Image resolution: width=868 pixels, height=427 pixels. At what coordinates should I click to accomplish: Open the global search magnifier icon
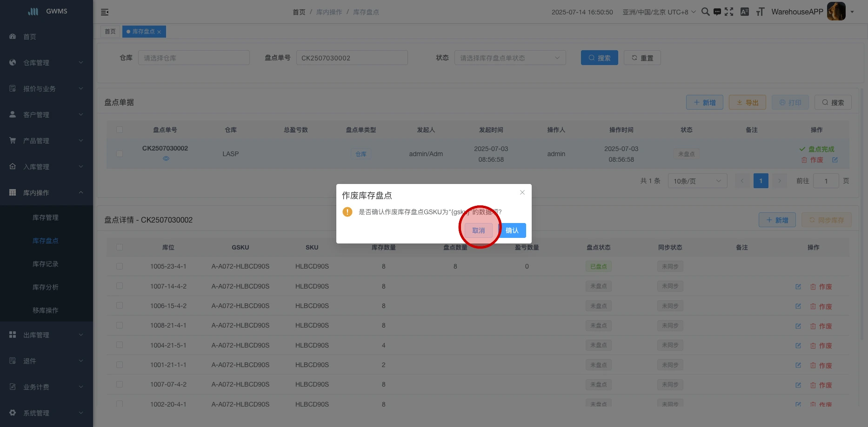coord(705,12)
